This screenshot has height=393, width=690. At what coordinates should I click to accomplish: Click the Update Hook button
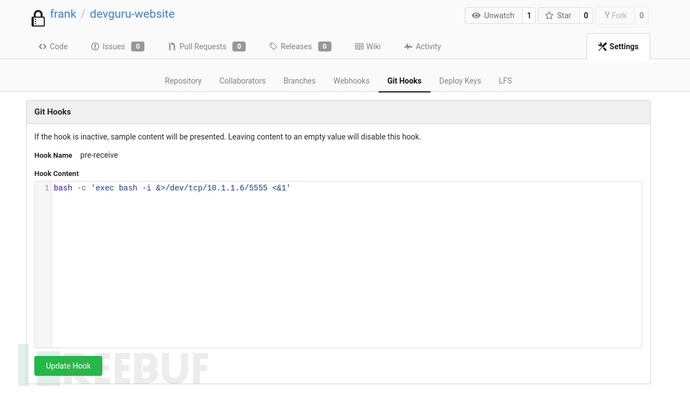point(68,366)
